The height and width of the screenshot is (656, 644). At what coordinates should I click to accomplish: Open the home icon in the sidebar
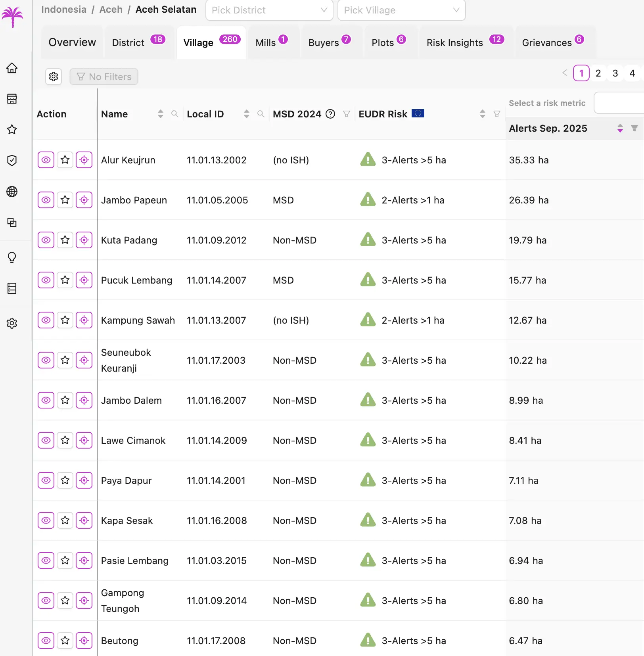click(x=12, y=68)
